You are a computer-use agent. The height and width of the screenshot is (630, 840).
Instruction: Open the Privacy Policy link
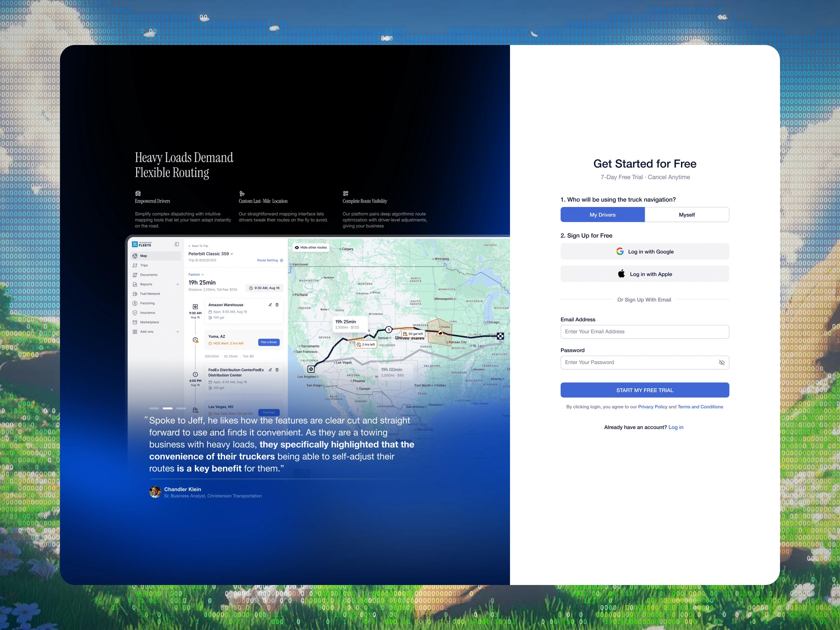[x=652, y=407]
